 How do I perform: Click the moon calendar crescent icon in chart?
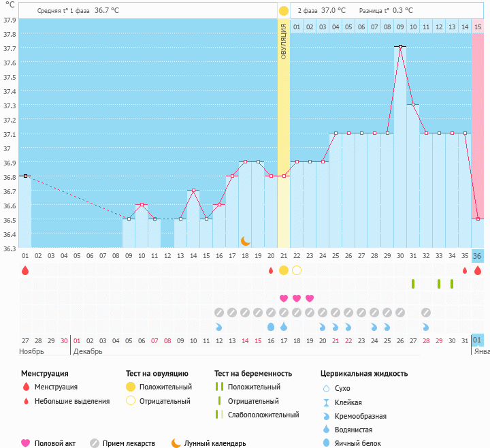246,240
